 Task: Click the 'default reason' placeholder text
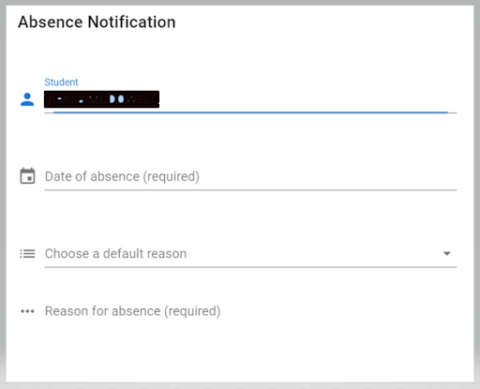(x=145, y=254)
